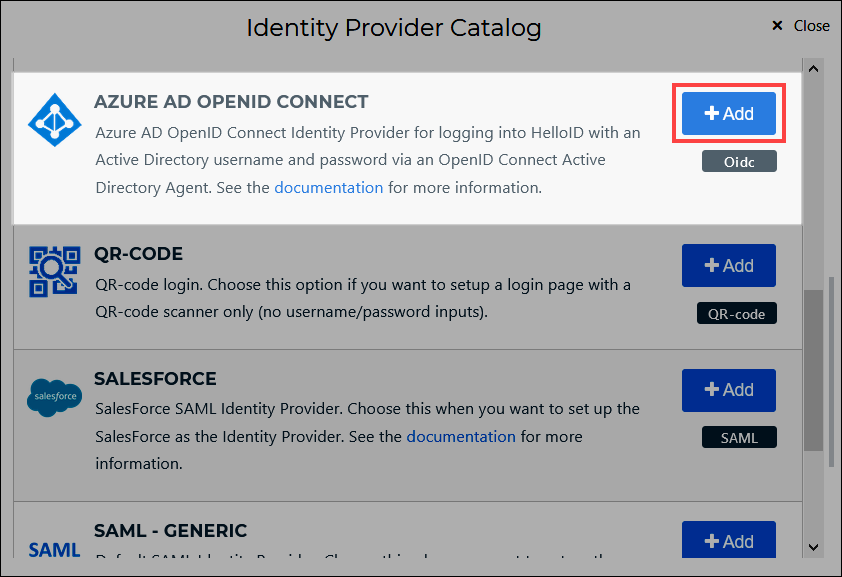Click the Oidc type badge
Screen dimensions: 842x577
click(739, 161)
